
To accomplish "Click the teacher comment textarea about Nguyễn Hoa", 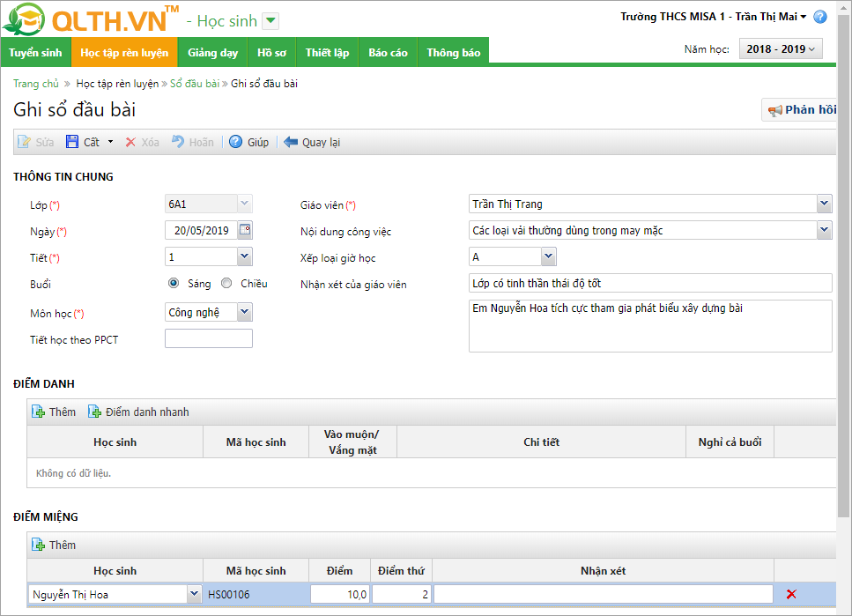I will coord(650,326).
